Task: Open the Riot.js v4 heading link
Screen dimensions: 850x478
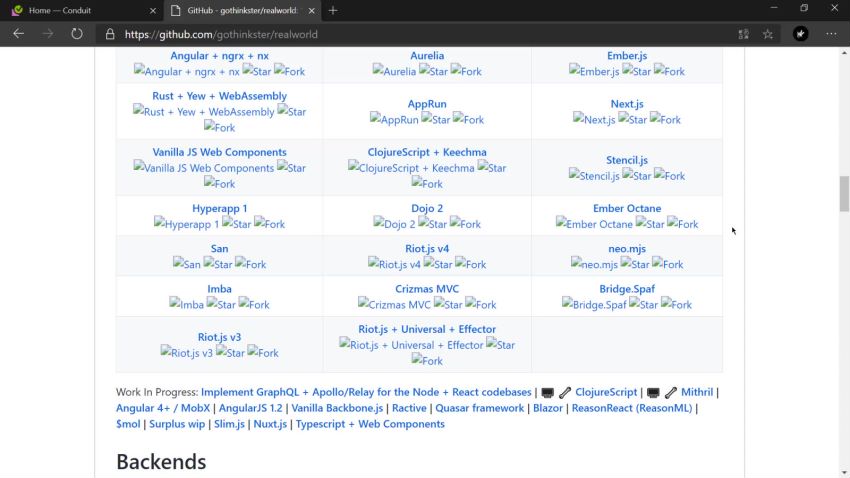Action: pyautogui.click(x=427, y=248)
